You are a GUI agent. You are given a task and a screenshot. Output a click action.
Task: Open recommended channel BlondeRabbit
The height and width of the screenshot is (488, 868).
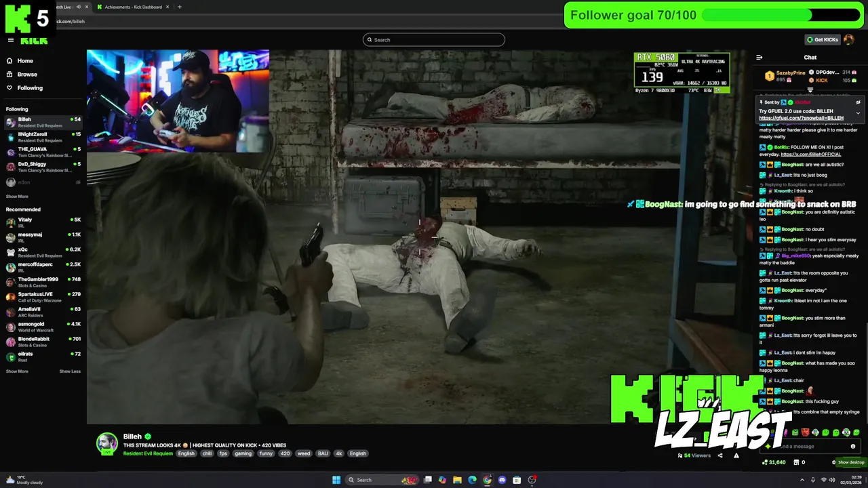(x=43, y=342)
